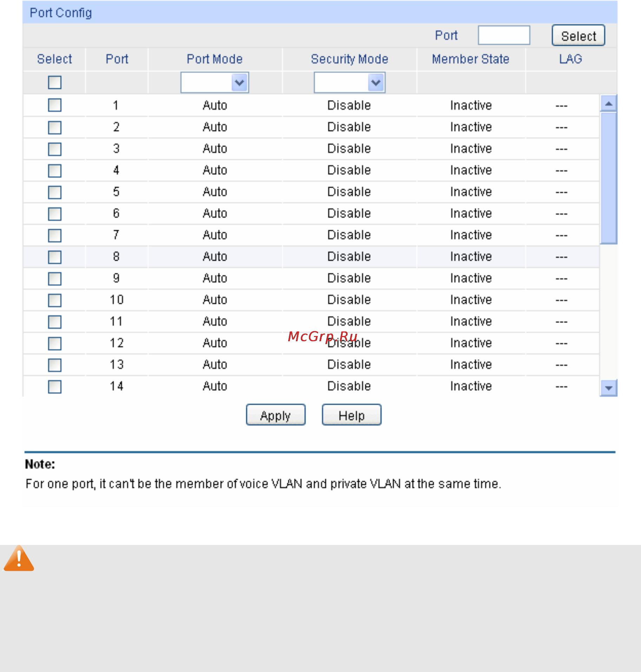Toggle the checkbox for port 8

coord(55,257)
